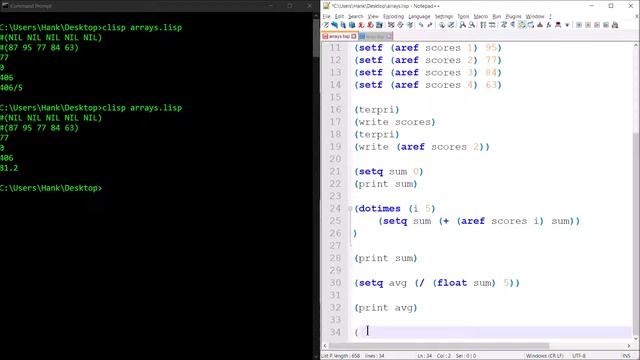The width and height of the screenshot is (640, 360).
Task: Click the Command Prompt 'C:\Users\Hank\Desktop>' prompt line
Action: (x=51, y=188)
